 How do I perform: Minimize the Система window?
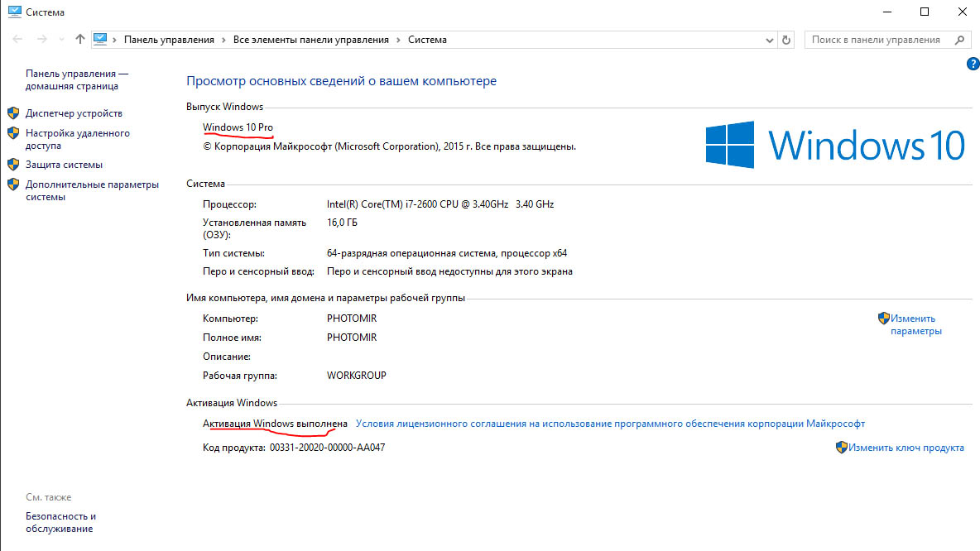(x=886, y=12)
